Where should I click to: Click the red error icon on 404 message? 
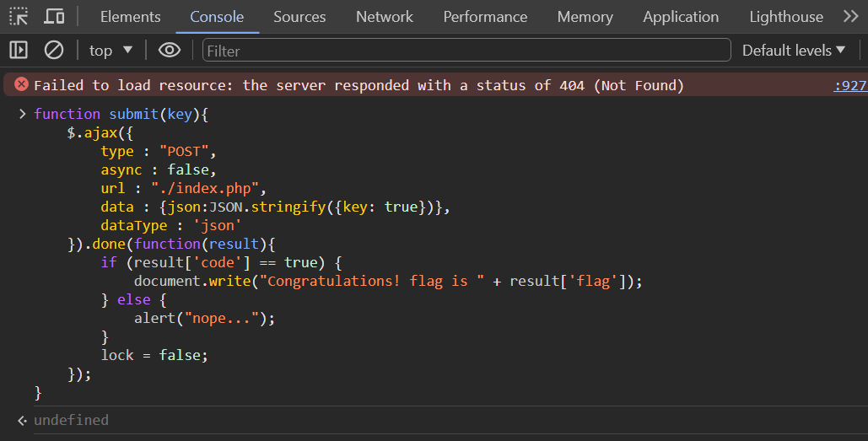[x=22, y=84]
